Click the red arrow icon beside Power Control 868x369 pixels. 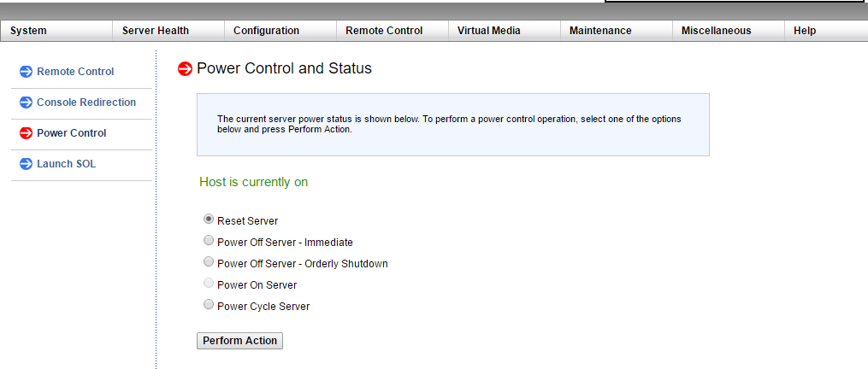point(26,133)
